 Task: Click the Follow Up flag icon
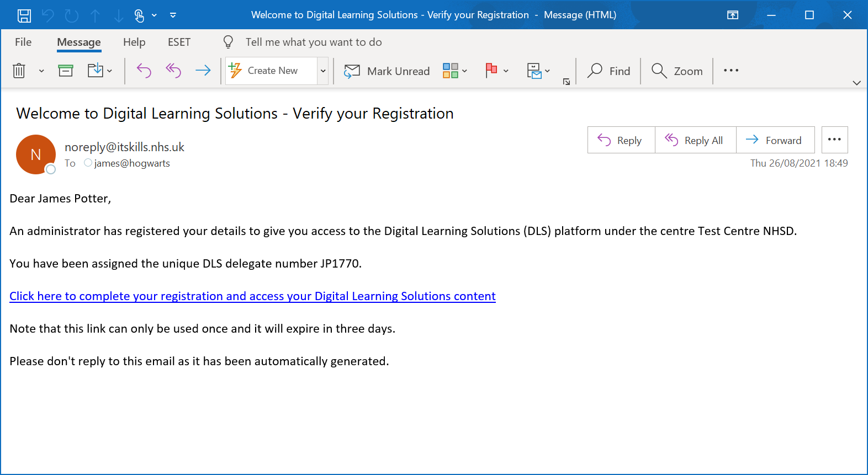point(491,71)
